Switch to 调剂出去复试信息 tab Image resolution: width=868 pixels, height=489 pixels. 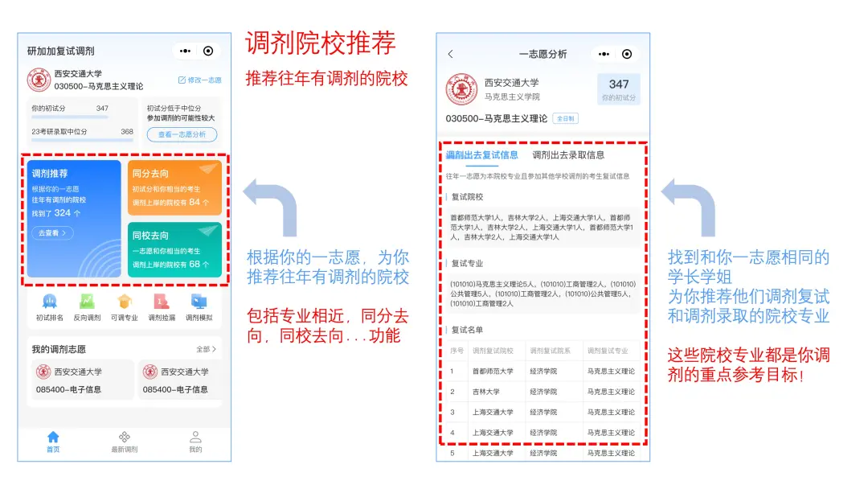point(481,155)
